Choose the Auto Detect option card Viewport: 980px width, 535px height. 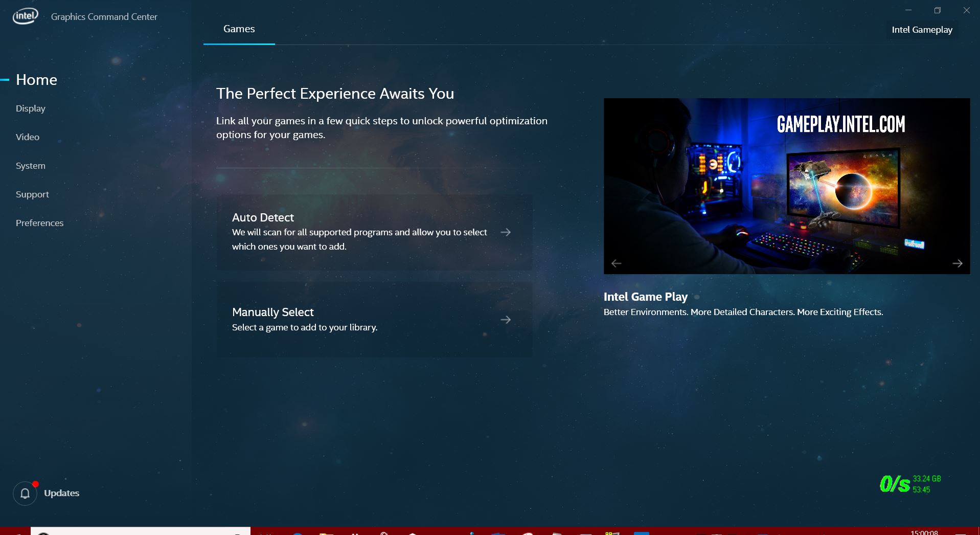(374, 232)
